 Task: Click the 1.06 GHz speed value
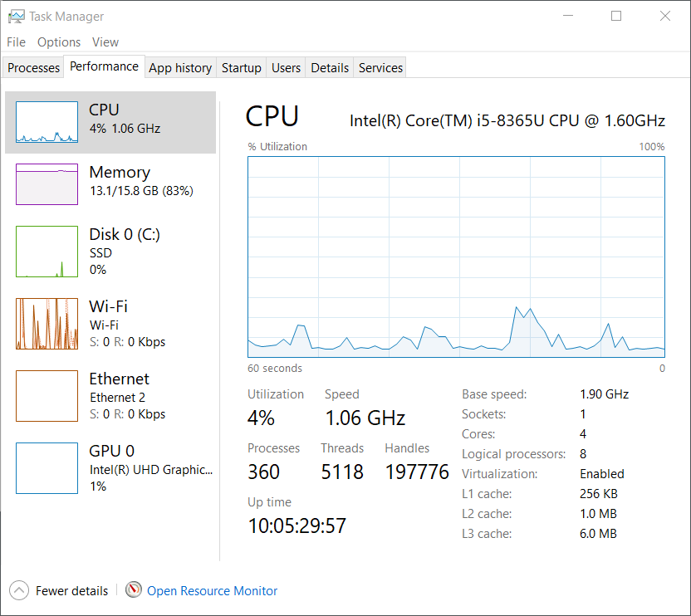[365, 418]
